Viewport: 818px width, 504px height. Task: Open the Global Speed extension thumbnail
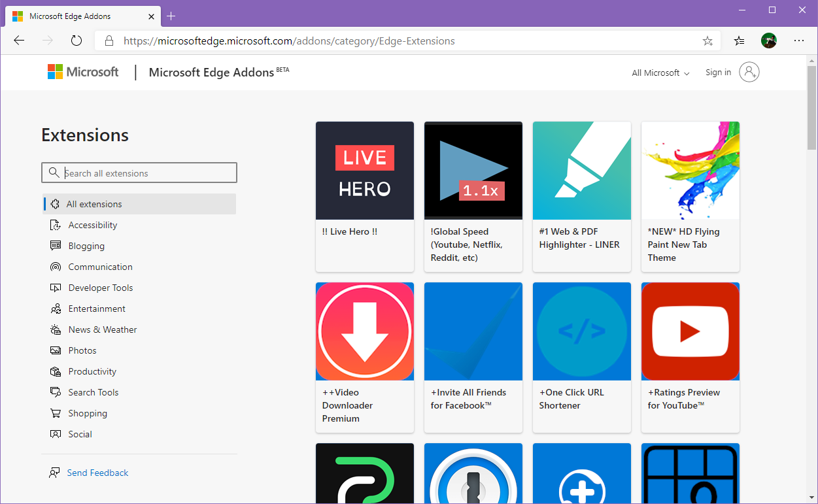(x=473, y=171)
